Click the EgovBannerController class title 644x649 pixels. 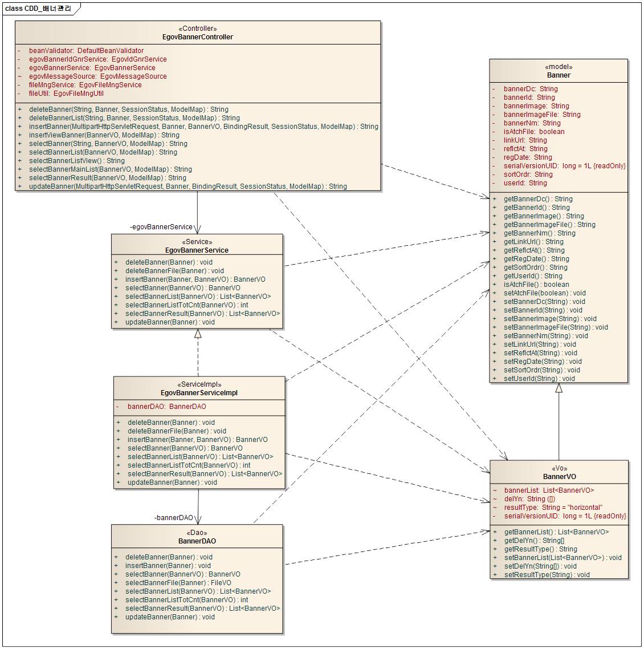tap(198, 37)
